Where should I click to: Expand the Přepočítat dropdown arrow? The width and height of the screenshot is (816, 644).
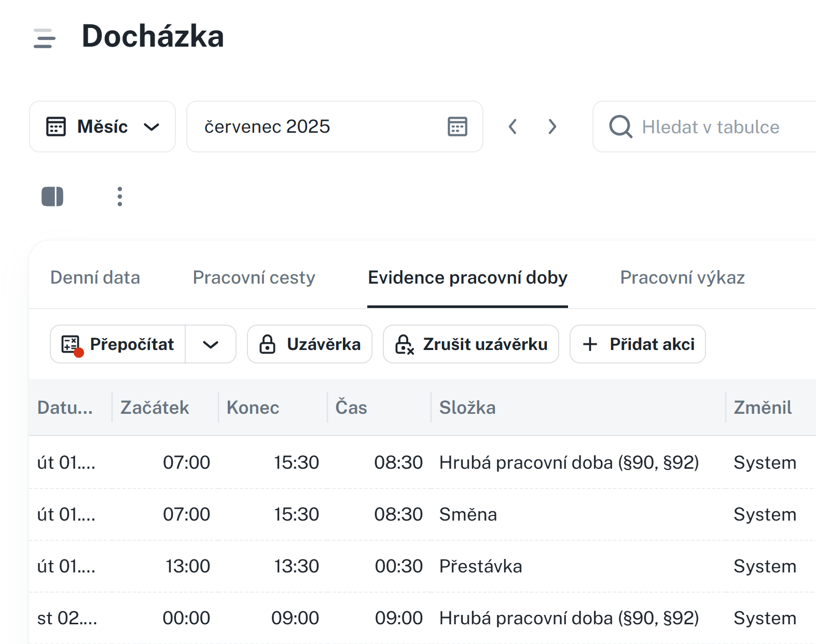pos(211,344)
